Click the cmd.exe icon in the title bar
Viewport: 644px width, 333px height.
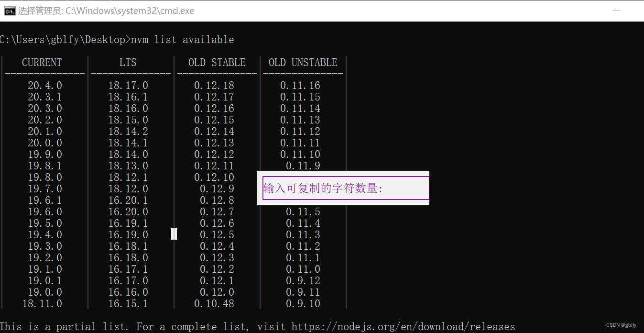click(10, 11)
